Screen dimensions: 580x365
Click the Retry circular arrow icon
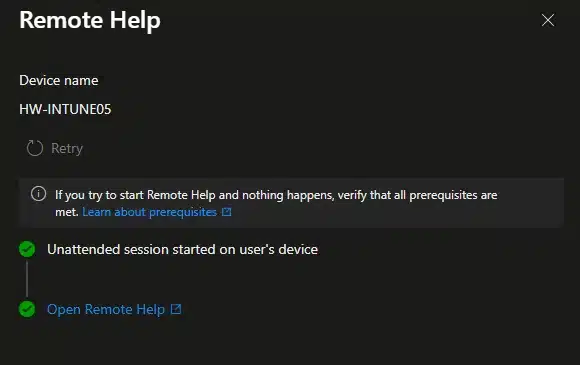click(x=35, y=148)
